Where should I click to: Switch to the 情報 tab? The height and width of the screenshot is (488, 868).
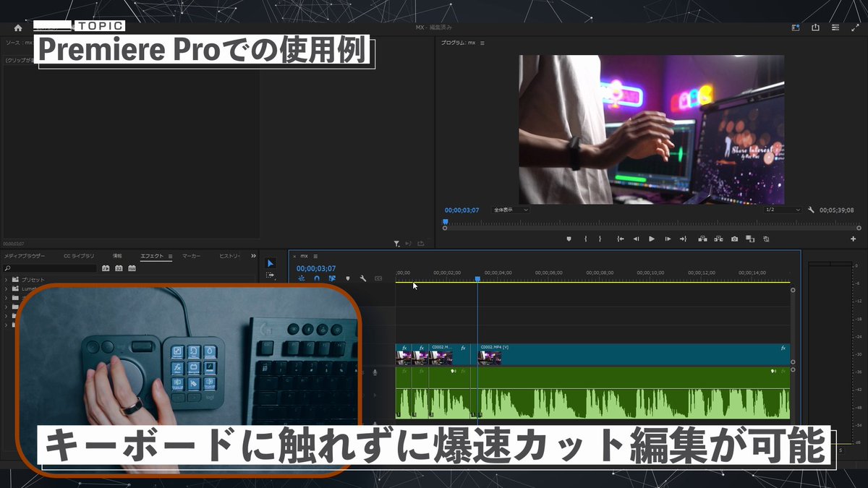pos(117,256)
